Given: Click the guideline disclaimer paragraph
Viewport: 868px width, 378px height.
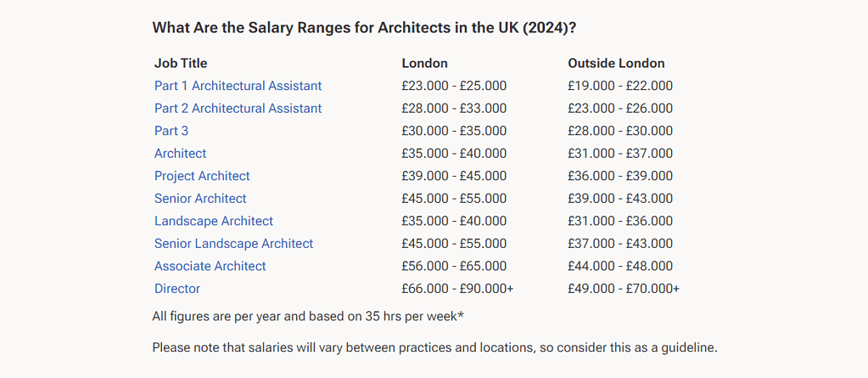Looking at the screenshot, I should (x=434, y=348).
